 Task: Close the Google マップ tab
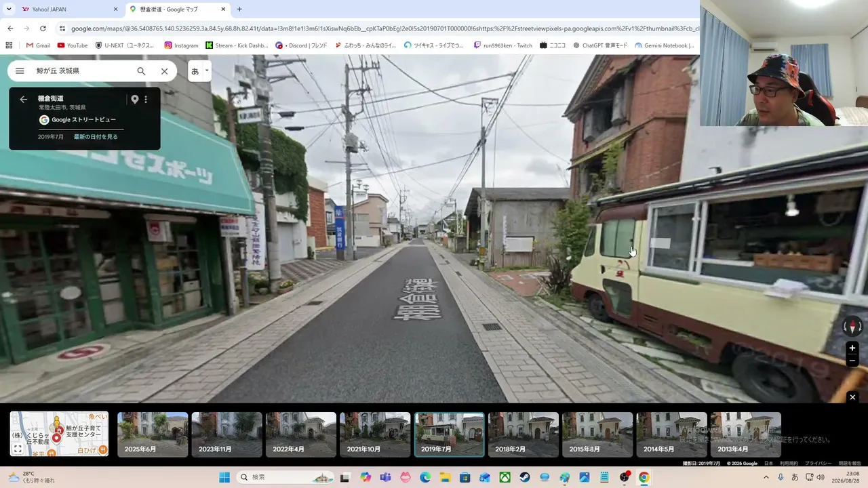(223, 9)
